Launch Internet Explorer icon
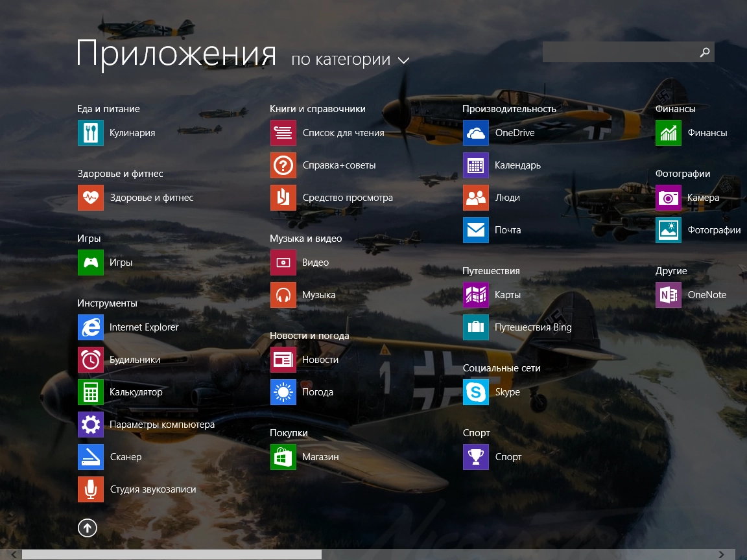Image resolution: width=747 pixels, height=560 pixels. 91,327
